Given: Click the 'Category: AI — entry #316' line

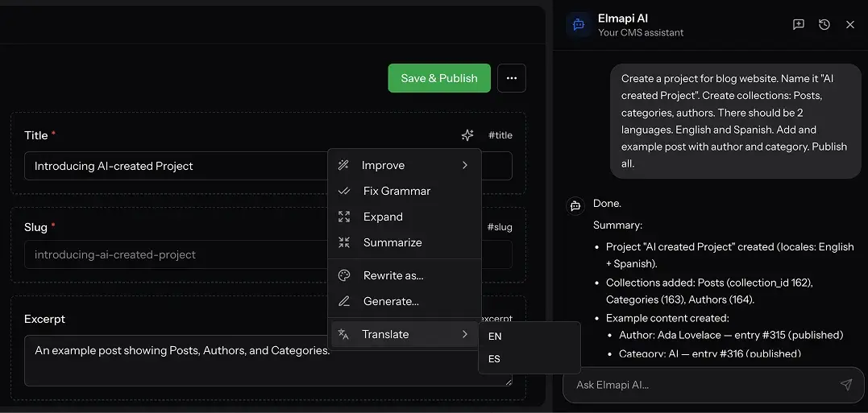Looking at the screenshot, I should point(710,353).
